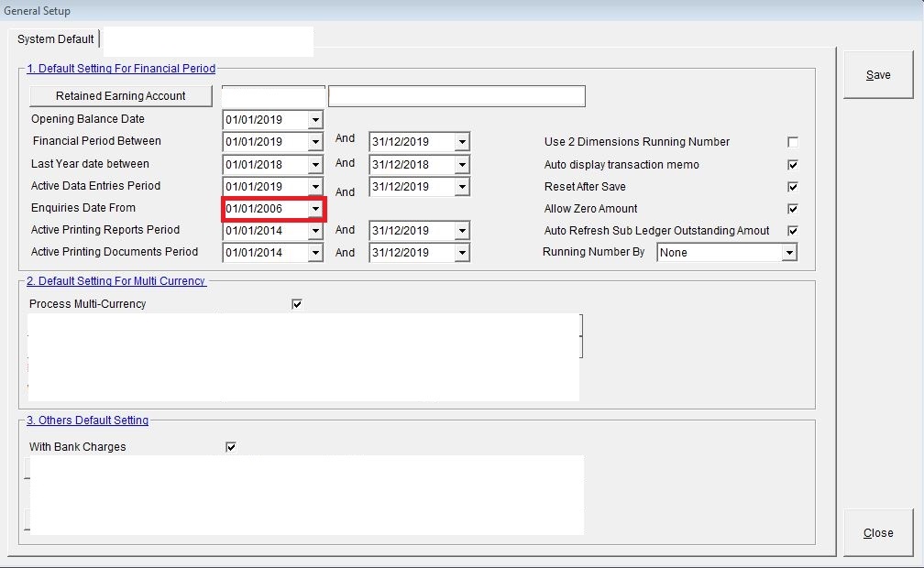Enable Use 2 Dimensions Running Number
Viewport: 924px width, 568px height.
[793, 142]
